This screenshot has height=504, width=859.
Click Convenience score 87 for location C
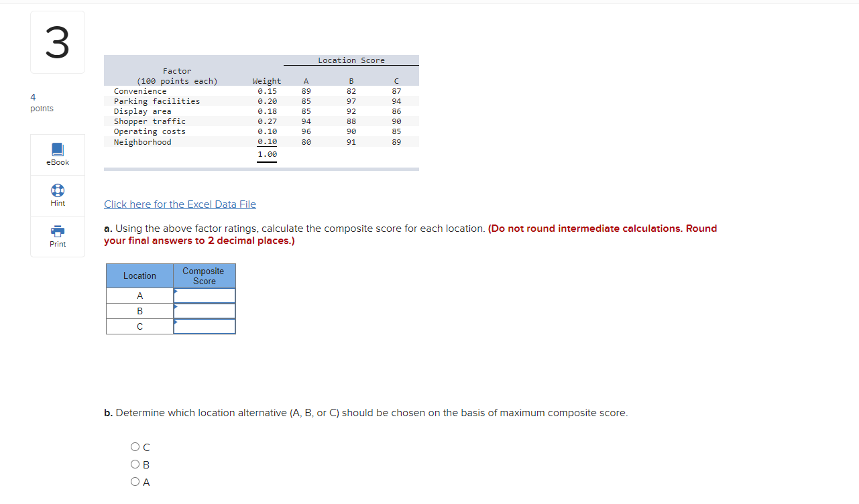(x=396, y=91)
